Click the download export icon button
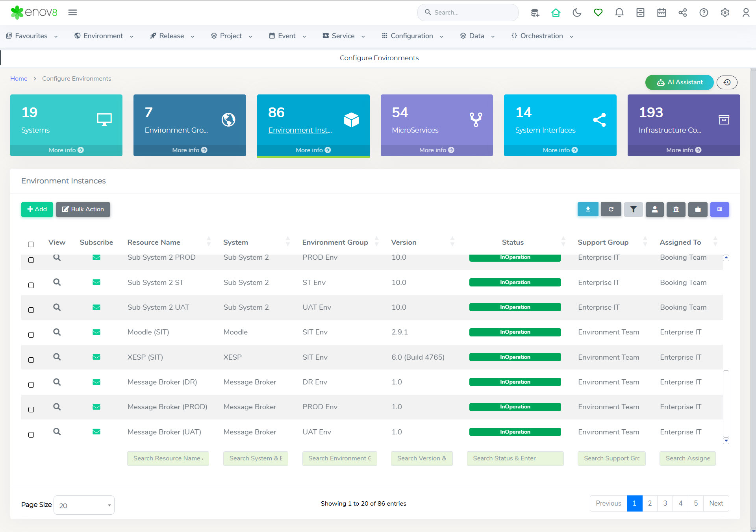Screen dimensions: 756x532 click(x=587, y=209)
